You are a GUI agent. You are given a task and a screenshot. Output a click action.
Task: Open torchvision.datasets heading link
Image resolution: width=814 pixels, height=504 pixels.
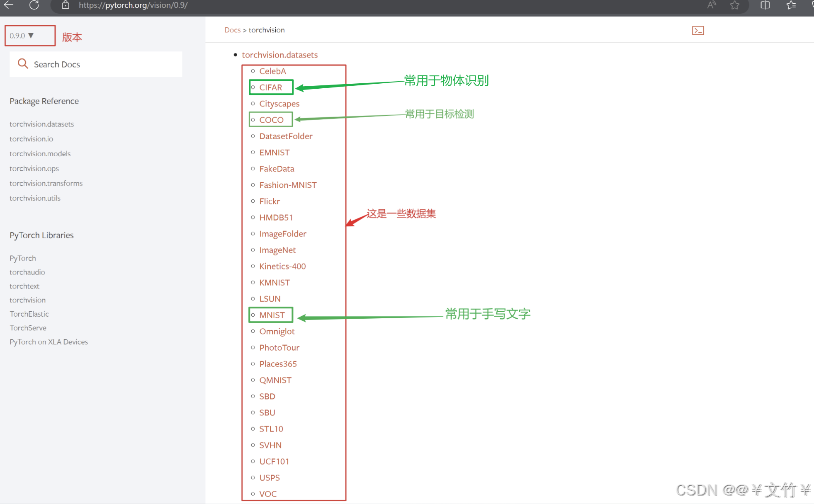click(x=279, y=55)
